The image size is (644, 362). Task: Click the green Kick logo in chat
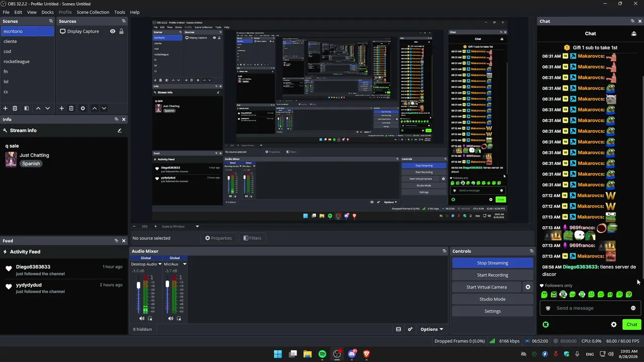click(546, 325)
